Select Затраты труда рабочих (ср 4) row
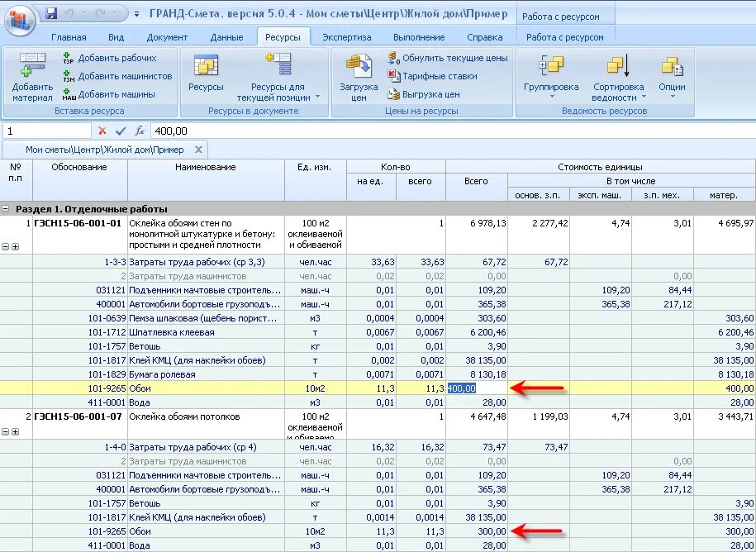Viewport: 756px width, 552px height. tap(193, 447)
